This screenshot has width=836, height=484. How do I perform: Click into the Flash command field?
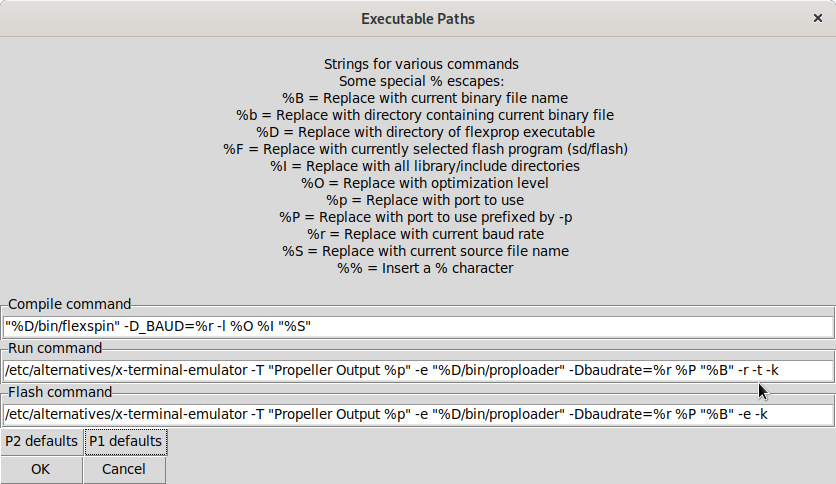coord(418,415)
